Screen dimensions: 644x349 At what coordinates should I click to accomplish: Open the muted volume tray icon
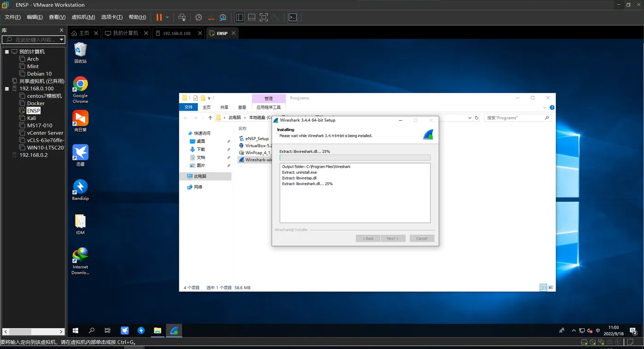click(590, 331)
